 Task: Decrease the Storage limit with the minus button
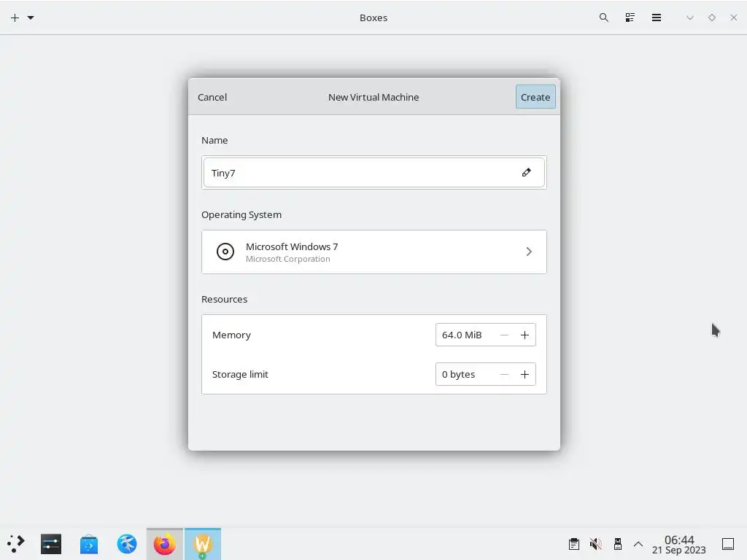504,375
